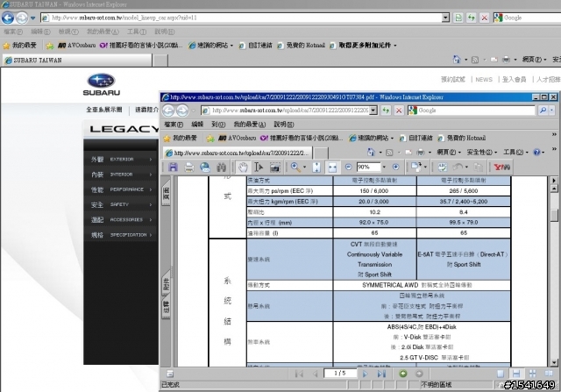Open 安全 SAFETY section on Subaru page
This screenshot has height=392, width=561.
click(121, 204)
